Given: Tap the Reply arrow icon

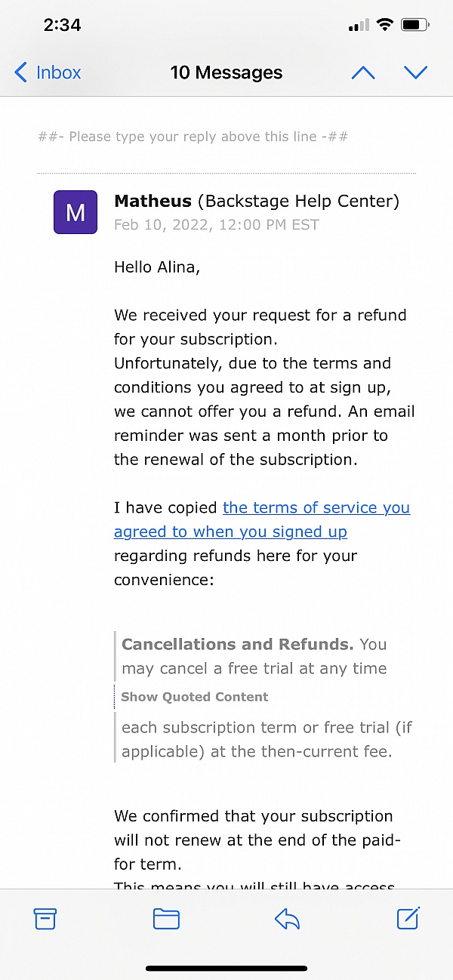Looking at the screenshot, I should [x=287, y=919].
